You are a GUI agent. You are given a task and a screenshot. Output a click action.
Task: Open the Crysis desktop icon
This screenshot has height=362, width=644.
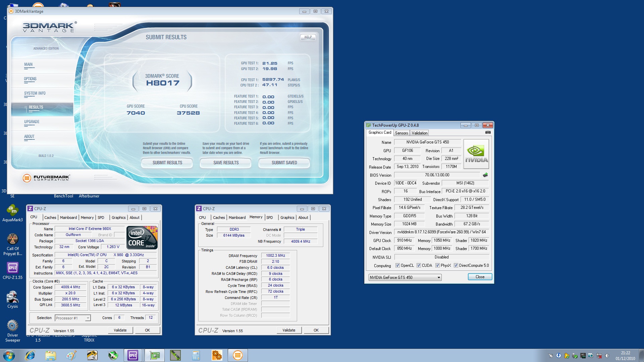tap(12, 297)
